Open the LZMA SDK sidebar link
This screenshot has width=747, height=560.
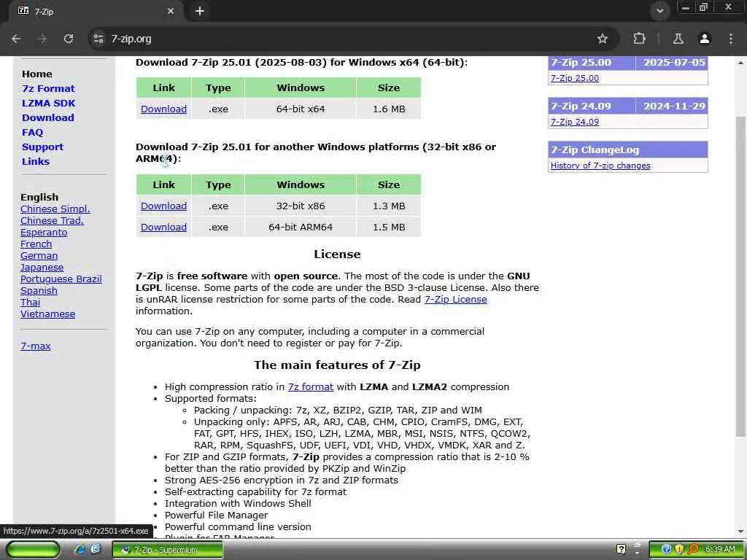49,104
